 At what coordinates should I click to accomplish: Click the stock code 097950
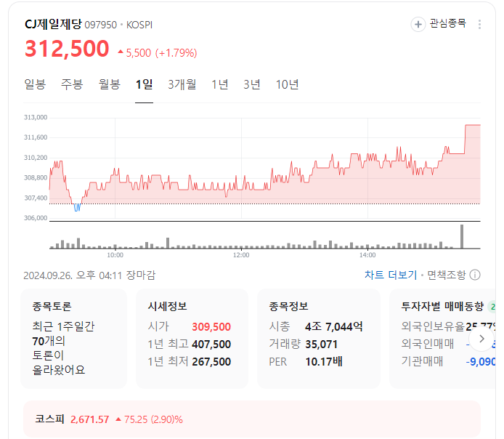pos(101,25)
